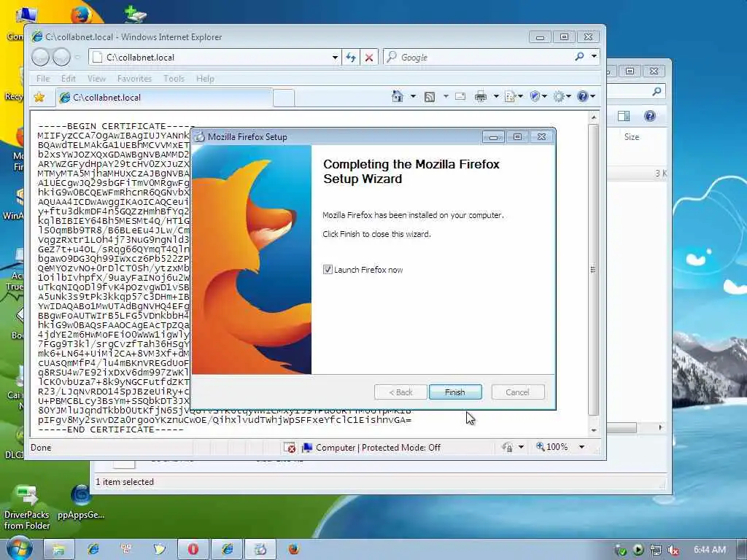Click the Read Mail icon in IE
This screenshot has width=747, height=560.
click(460, 97)
